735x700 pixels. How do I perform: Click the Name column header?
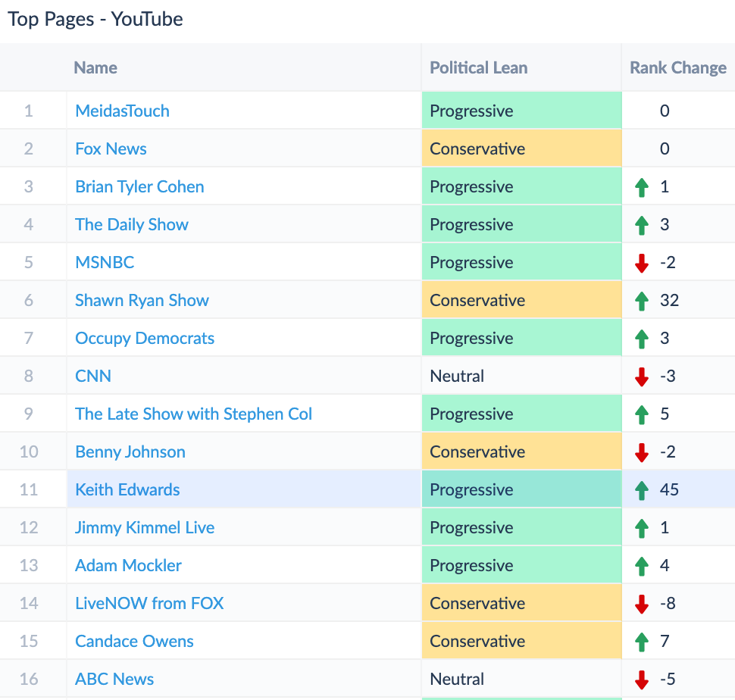pos(95,68)
